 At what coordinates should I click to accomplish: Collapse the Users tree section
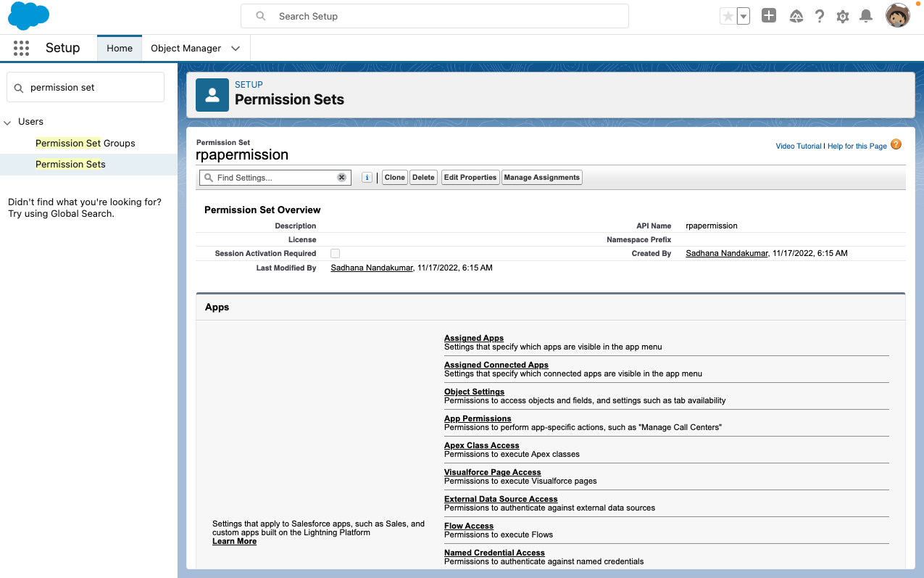[x=7, y=123]
